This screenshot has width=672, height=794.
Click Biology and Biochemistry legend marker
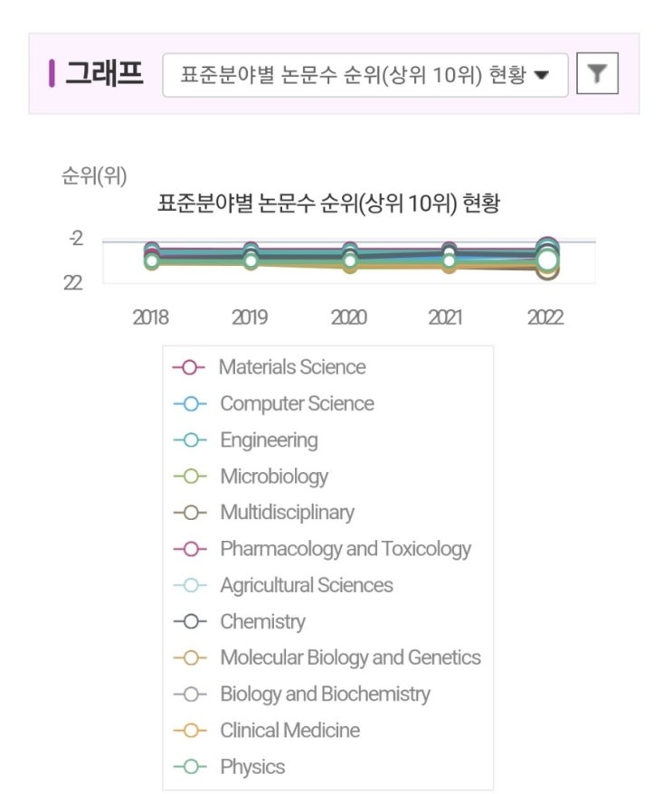coord(189,694)
